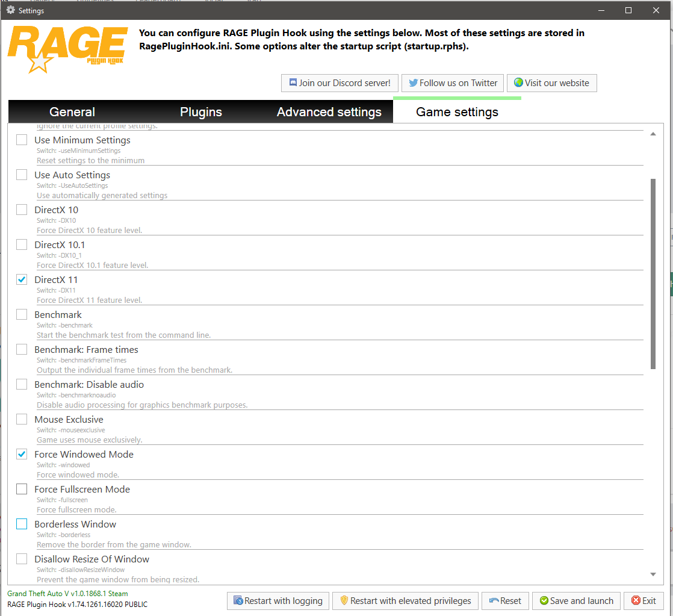
Task: Click the RAGE Plugin Hook logo
Action: coord(67,49)
